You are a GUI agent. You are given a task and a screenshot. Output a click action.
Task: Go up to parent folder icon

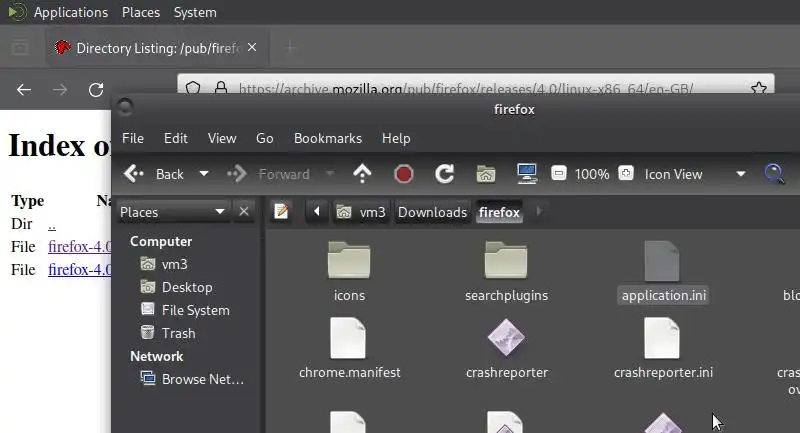pyautogui.click(x=362, y=174)
